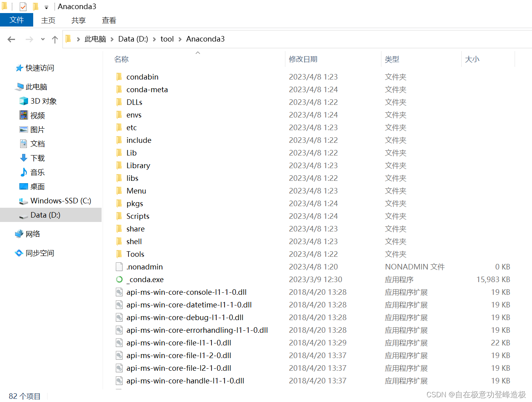Select api-ms-win-core-debug-l1-1-0.dll file icon
The image size is (532, 402).
click(x=119, y=317)
